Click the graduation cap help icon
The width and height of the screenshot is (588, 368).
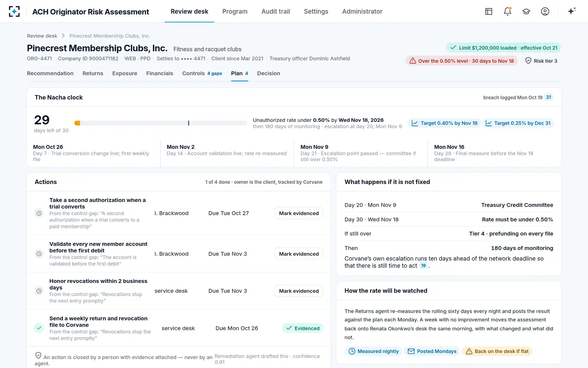[526, 11]
